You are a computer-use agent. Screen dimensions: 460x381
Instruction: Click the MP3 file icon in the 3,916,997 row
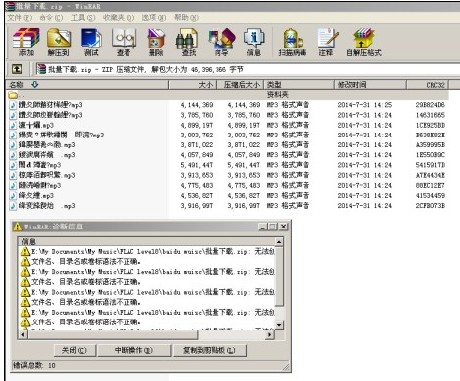pyautogui.click(x=13, y=206)
